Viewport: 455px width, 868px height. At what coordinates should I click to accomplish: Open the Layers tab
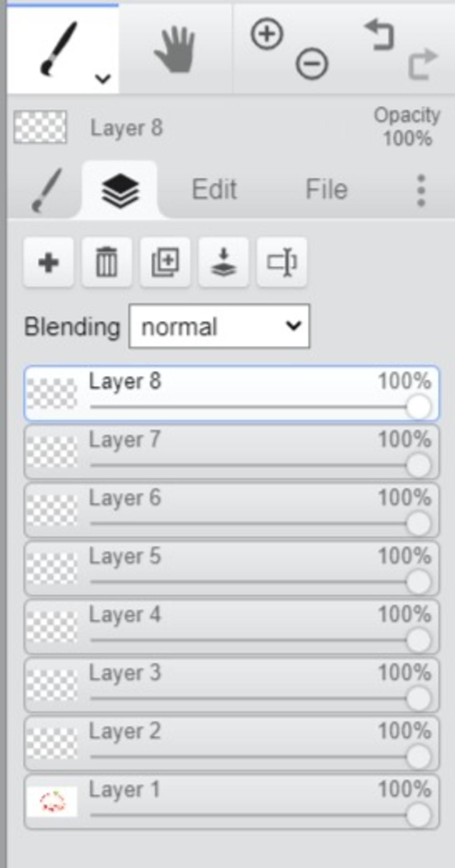tap(120, 191)
